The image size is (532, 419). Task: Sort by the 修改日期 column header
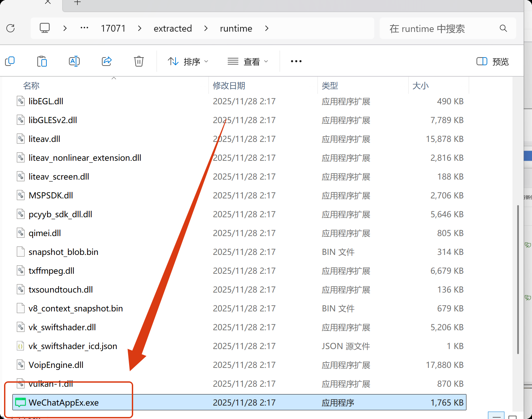[229, 86]
